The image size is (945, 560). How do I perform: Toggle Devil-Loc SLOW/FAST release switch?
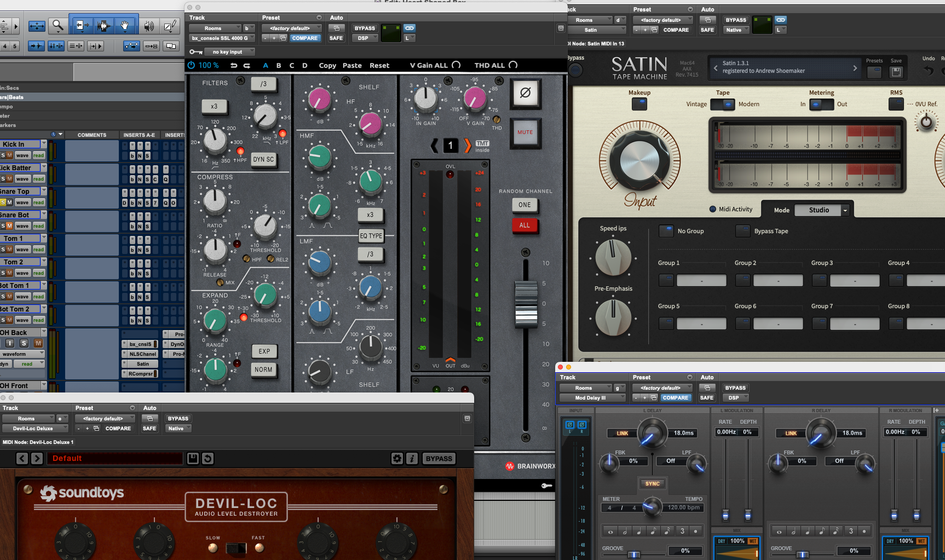pyautogui.click(x=236, y=548)
